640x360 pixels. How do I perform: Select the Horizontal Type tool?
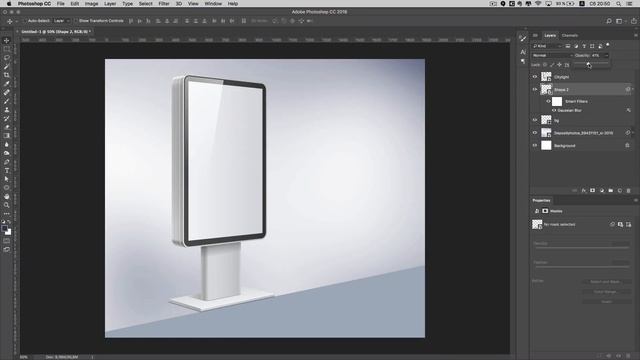(x=7, y=170)
